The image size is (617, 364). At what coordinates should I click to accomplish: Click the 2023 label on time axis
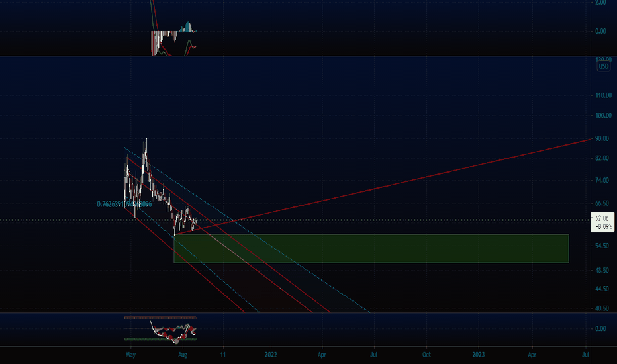479,355
